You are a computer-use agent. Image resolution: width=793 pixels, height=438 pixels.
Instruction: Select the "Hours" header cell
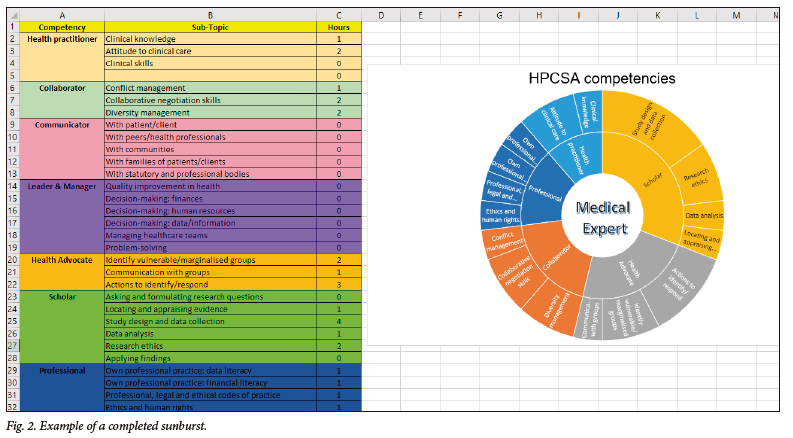click(339, 27)
